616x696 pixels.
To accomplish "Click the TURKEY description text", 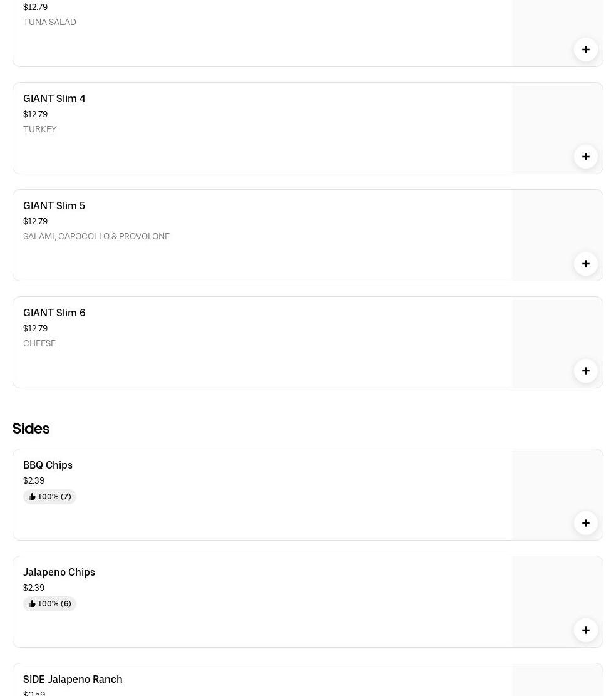I will [40, 129].
